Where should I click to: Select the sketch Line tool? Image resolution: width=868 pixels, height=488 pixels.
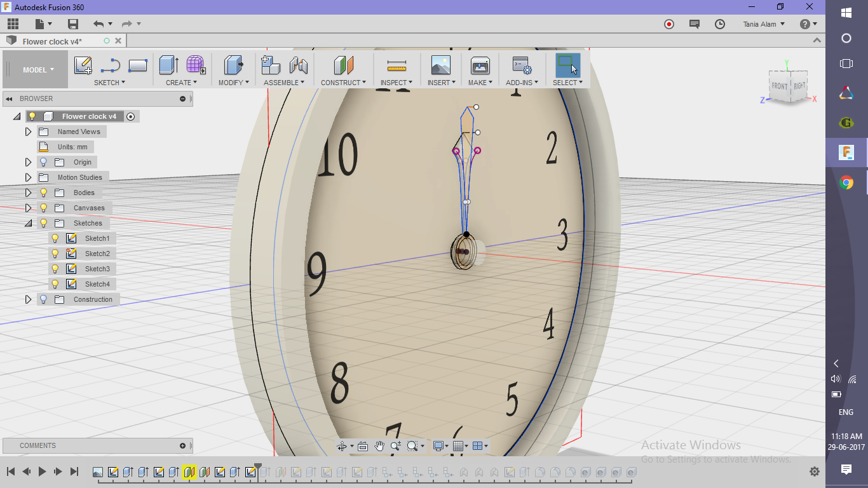(x=111, y=65)
